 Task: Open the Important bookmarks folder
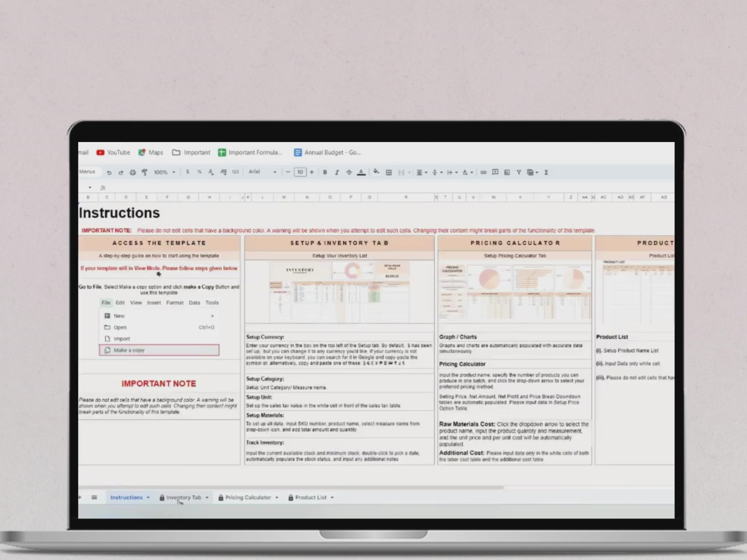point(191,152)
